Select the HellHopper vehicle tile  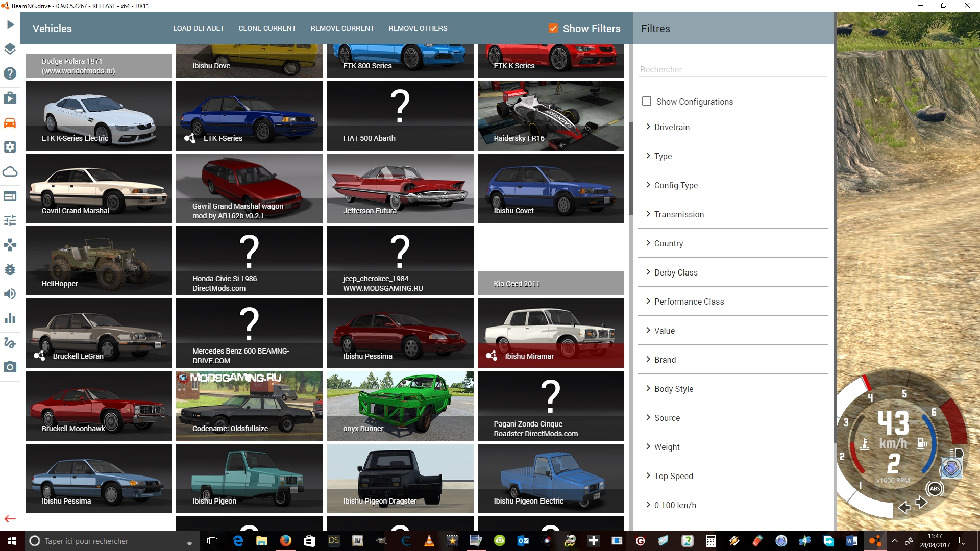click(x=99, y=261)
